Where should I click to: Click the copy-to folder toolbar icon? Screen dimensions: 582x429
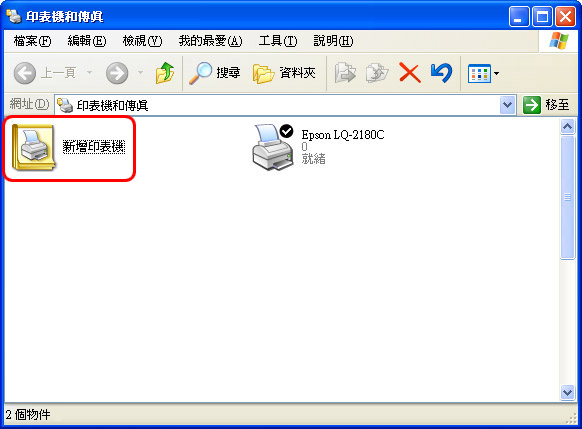[377, 73]
